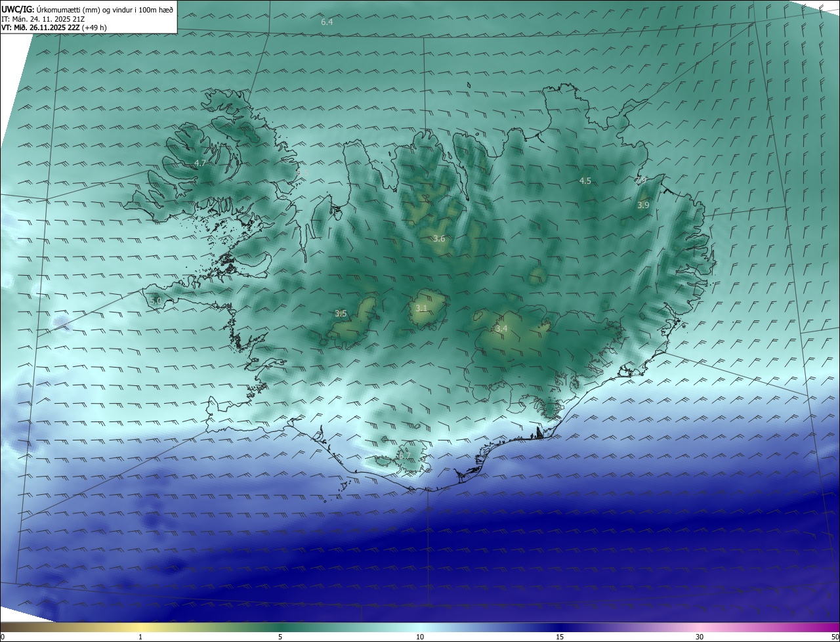Click the '15' tick on the colour scale
840x642 pixels.
pos(560,637)
